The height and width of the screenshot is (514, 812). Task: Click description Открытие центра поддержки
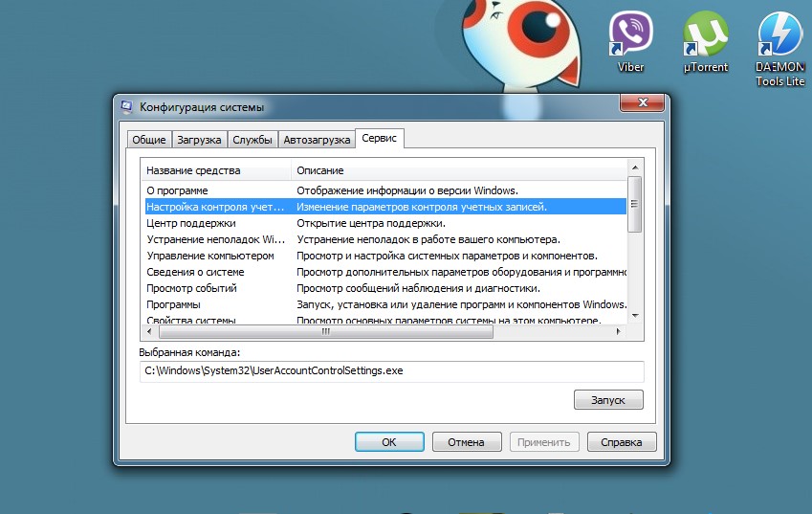click(371, 223)
